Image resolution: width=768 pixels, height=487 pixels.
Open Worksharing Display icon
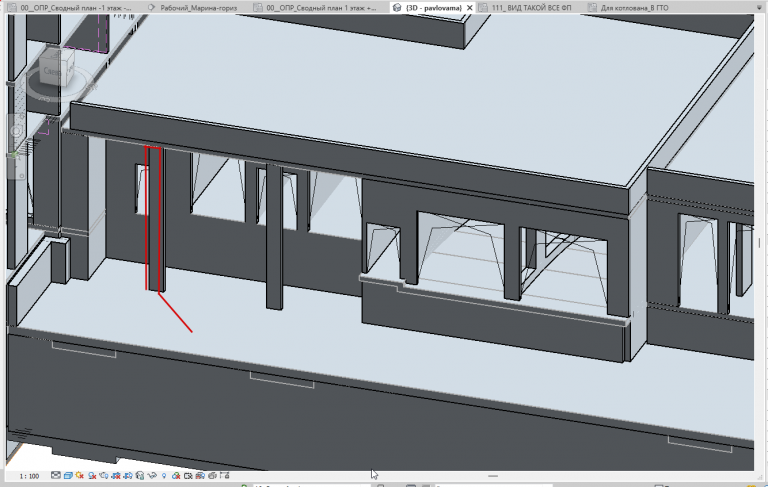(x=176, y=476)
